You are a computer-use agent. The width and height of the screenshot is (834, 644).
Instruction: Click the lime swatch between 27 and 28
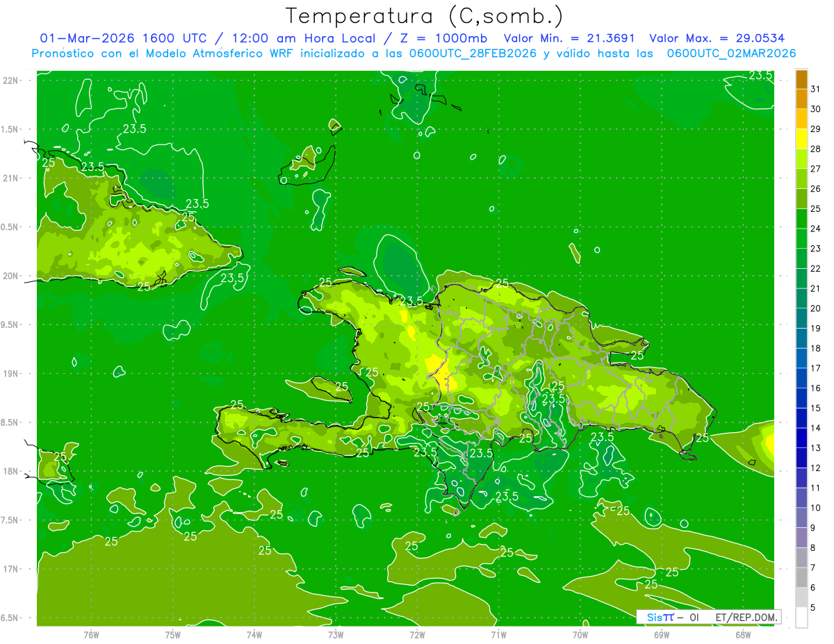pos(801,159)
